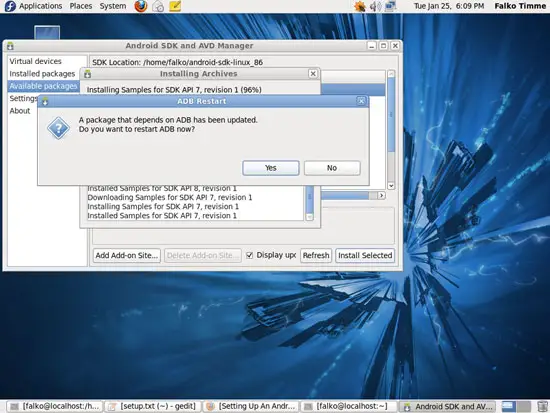Open the Trash icon in bottom panel
Viewport: 550px width, 413px height.
click(x=542, y=407)
